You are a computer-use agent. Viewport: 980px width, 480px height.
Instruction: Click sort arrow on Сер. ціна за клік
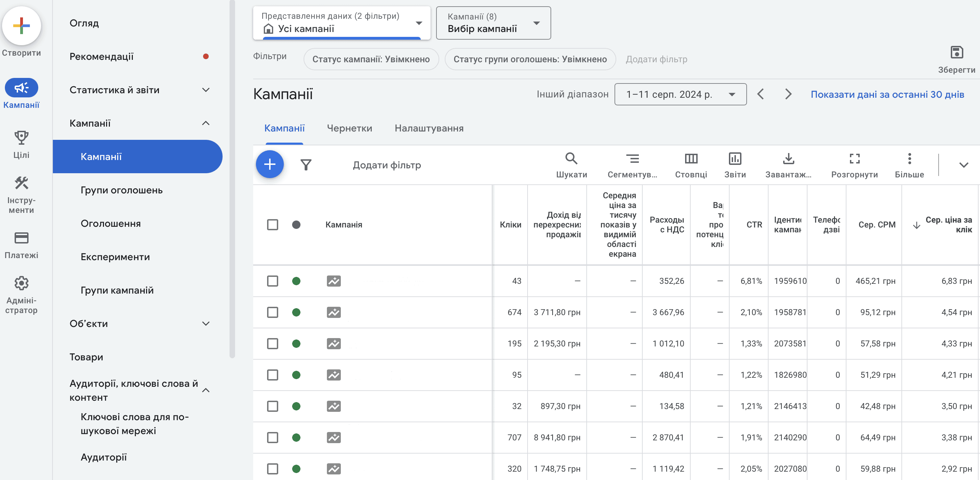916,225
